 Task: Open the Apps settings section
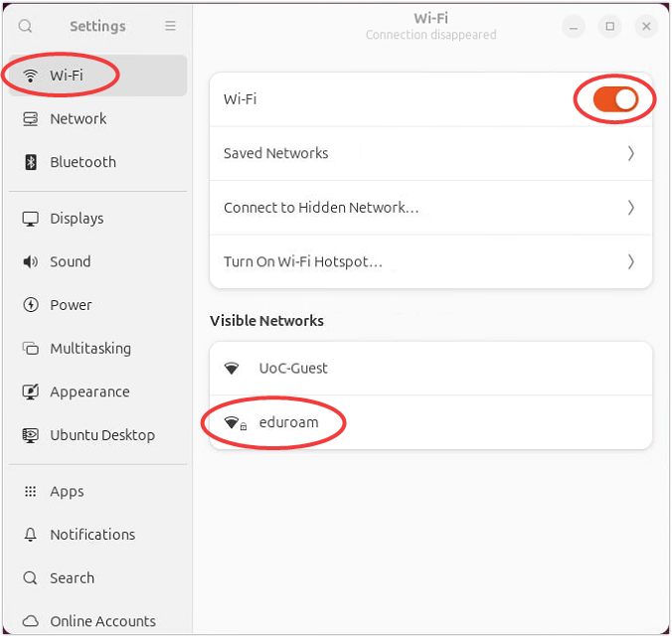pyautogui.click(x=68, y=492)
